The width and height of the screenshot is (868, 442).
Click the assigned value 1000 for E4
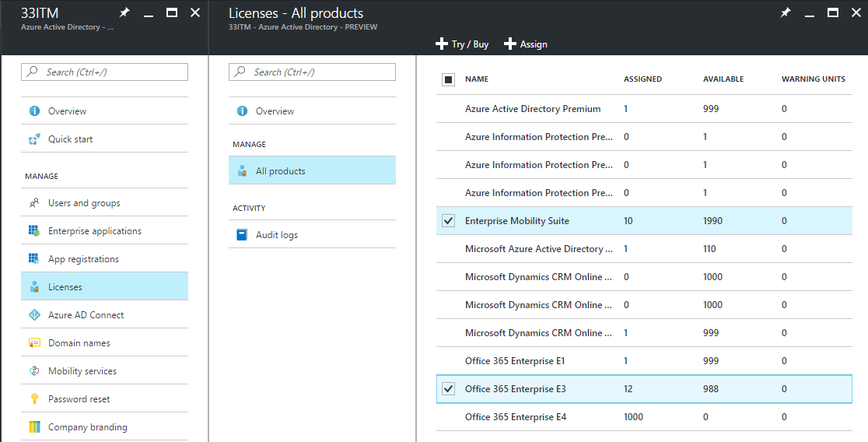(x=633, y=417)
